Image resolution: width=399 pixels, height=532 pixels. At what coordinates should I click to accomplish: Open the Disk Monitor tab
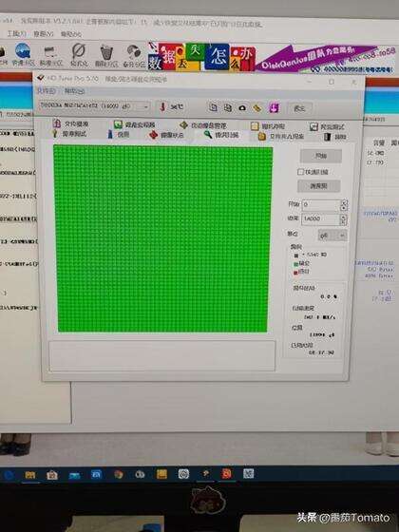tap(134, 124)
